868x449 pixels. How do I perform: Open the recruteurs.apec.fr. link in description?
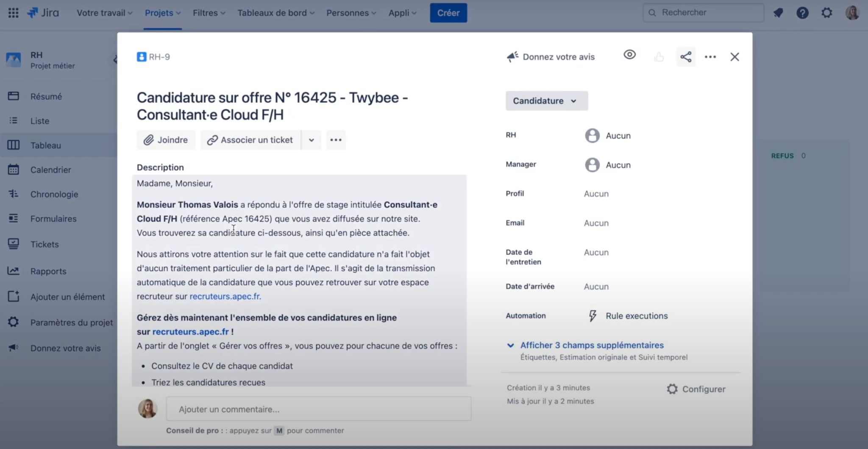coord(225,296)
